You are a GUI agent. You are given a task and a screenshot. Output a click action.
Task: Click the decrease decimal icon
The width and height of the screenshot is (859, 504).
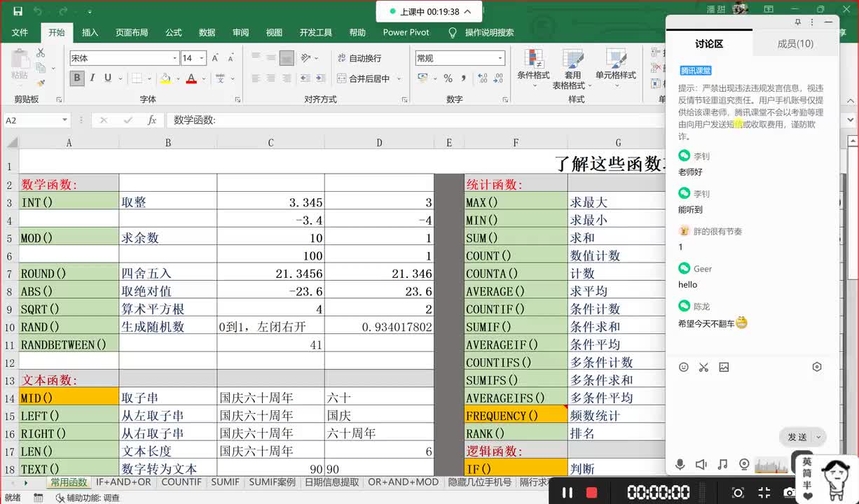[x=497, y=78]
